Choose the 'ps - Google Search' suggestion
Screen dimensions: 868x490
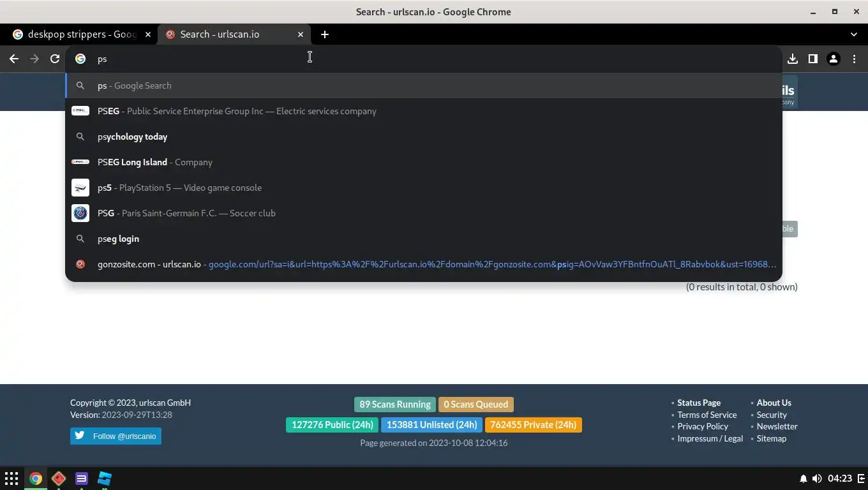point(424,85)
